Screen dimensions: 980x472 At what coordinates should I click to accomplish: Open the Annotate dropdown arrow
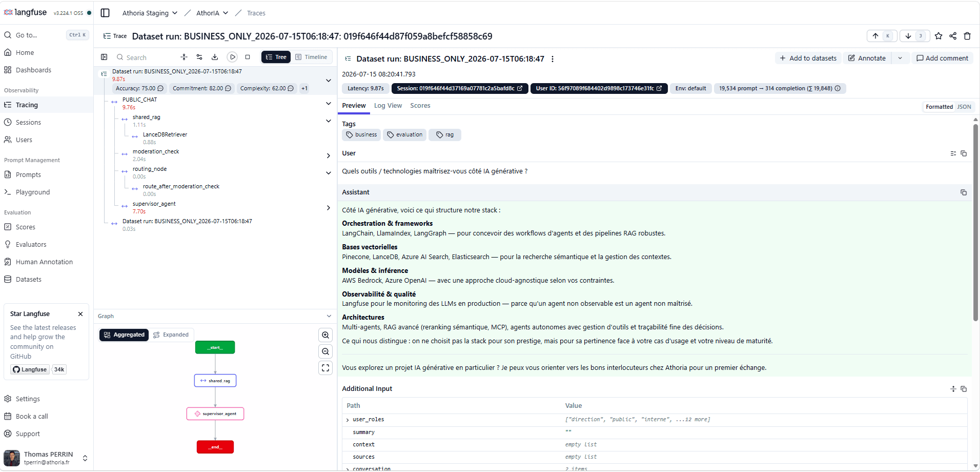pyautogui.click(x=900, y=58)
